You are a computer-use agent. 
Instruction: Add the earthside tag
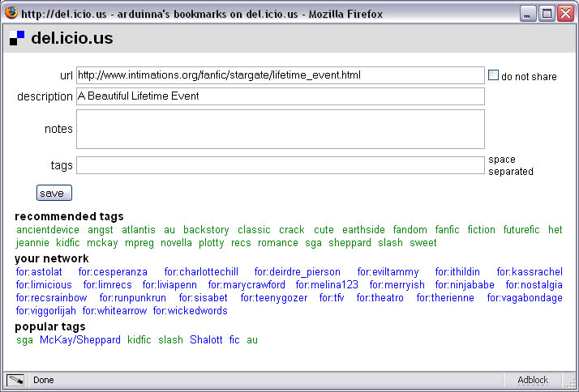363,230
